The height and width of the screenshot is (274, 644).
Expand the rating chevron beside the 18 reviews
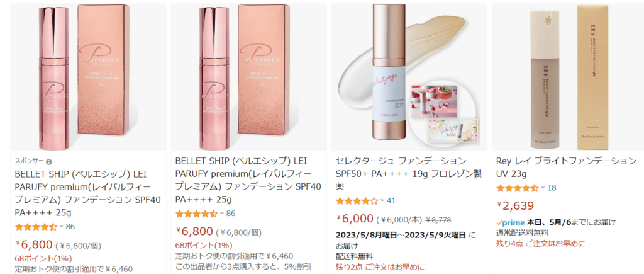543,188
